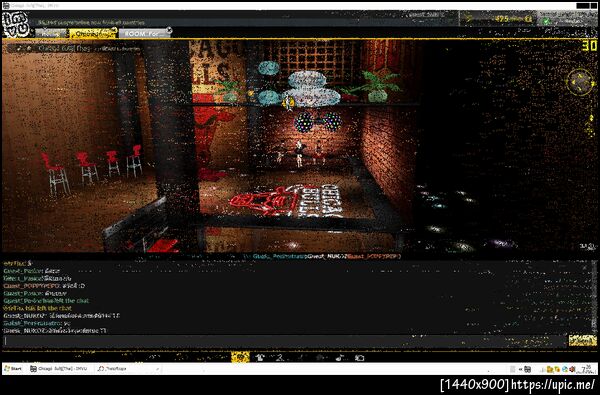Close the ROOM tab with its X
Viewport: 600px width, 395px height.
point(169,31)
